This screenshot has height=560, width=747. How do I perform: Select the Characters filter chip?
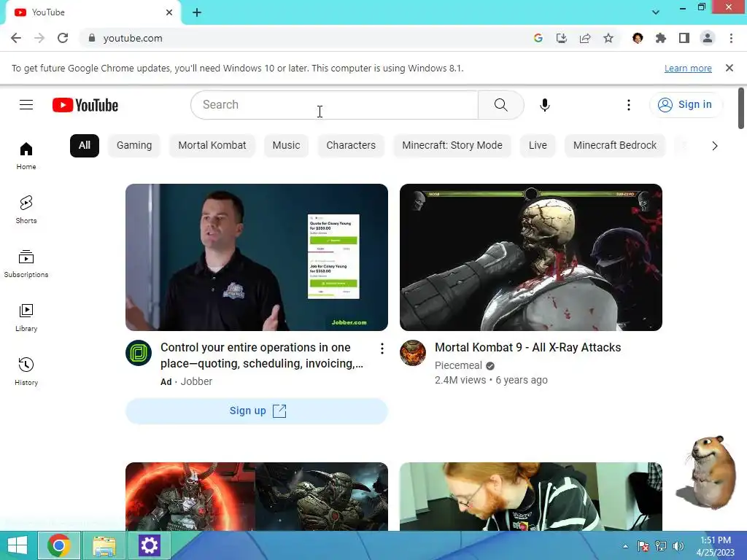(x=351, y=145)
